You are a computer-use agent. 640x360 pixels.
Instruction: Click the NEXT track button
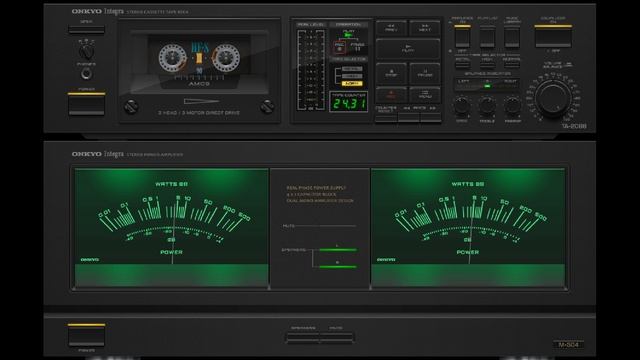tap(424, 27)
